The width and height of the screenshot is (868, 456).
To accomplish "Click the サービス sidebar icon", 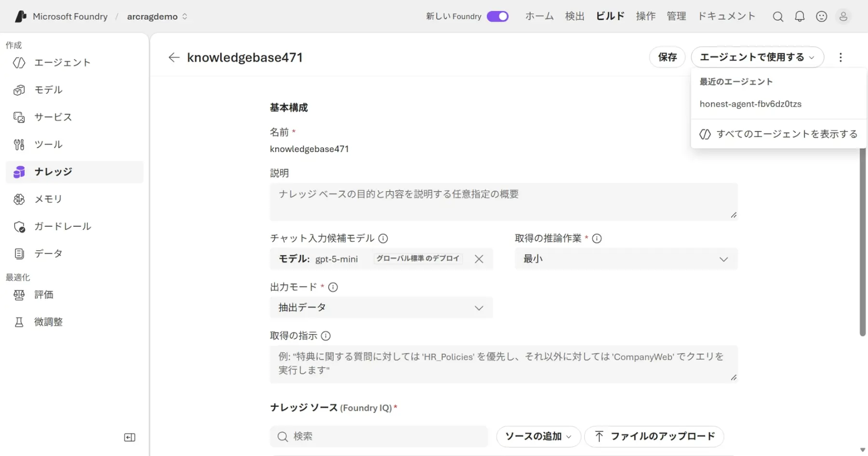I will tap(19, 117).
